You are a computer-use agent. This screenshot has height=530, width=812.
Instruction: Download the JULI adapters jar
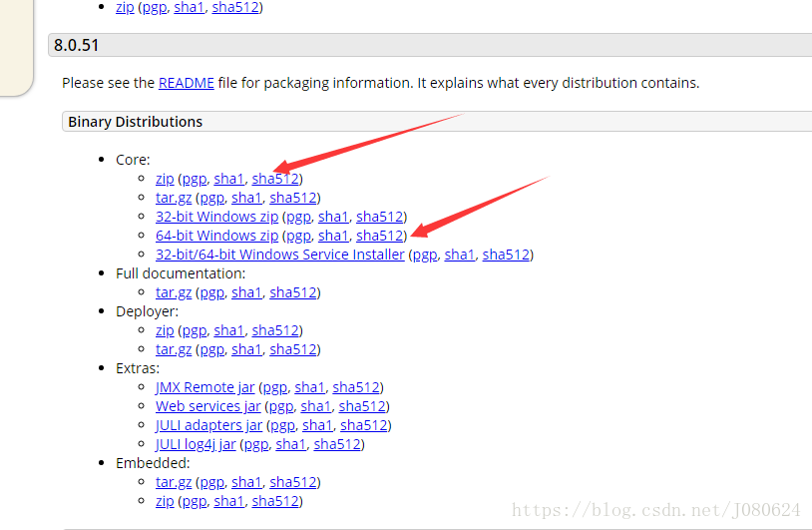pos(209,425)
